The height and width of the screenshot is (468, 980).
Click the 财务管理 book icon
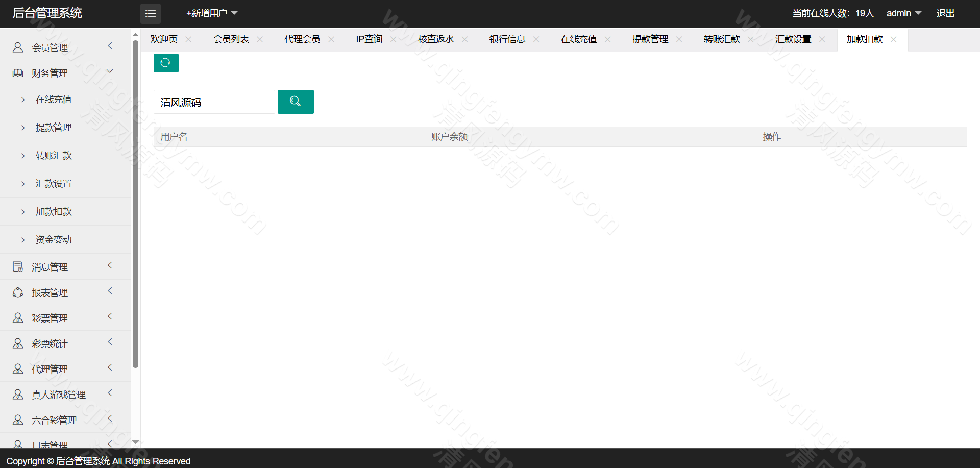click(18, 73)
